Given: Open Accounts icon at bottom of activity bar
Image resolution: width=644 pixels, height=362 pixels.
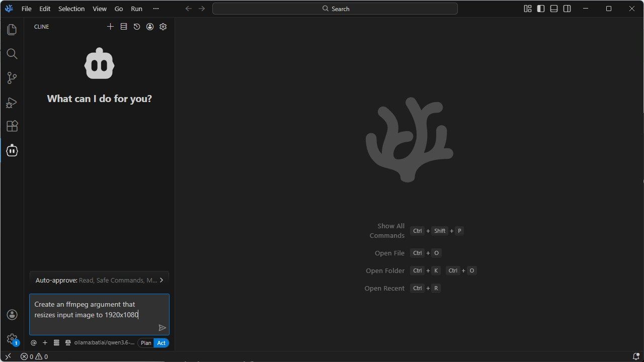Looking at the screenshot, I should [12, 315].
